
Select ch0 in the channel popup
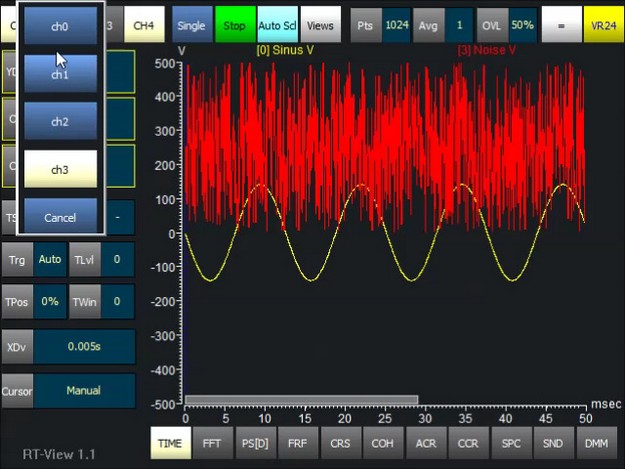tap(60, 26)
